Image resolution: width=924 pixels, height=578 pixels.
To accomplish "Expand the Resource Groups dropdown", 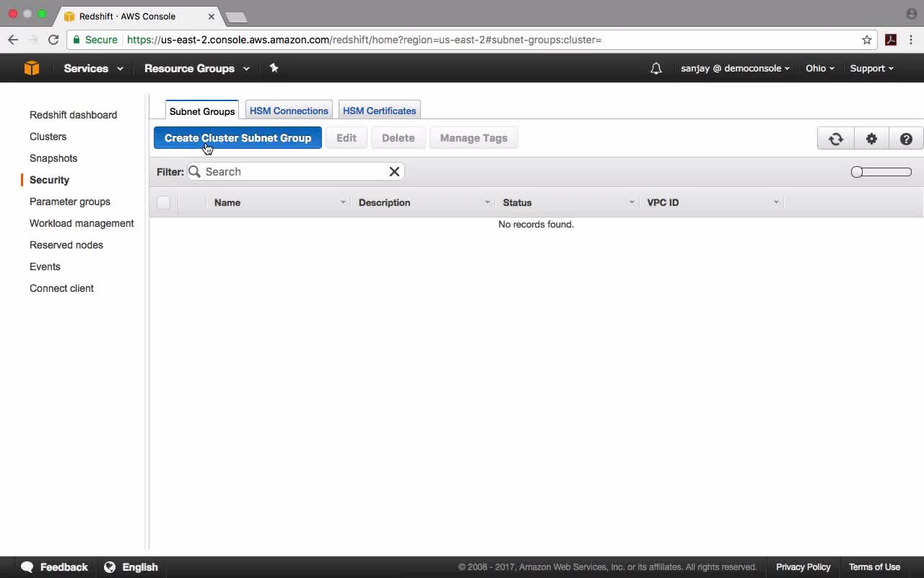I will 196,69.
